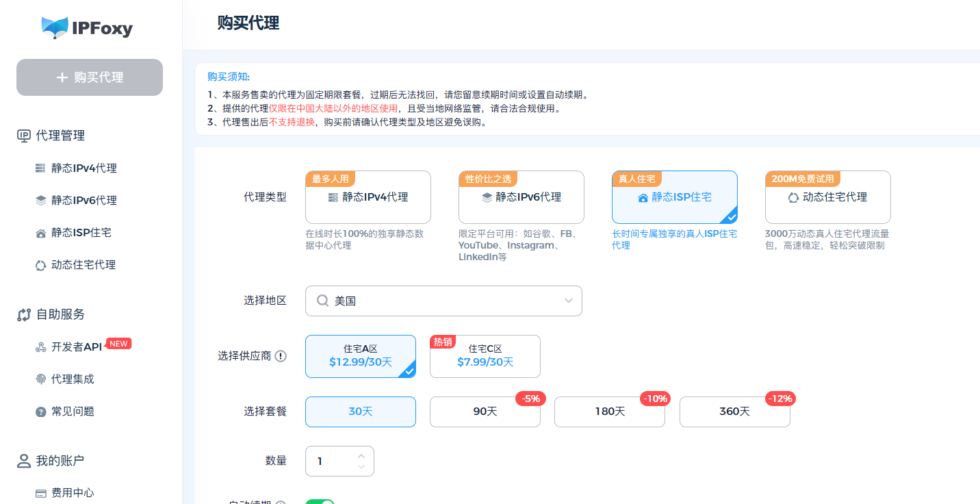Viewport: 980px width, 504px height.
Task: Decrease quantity with the down arrow
Action: click(x=361, y=466)
